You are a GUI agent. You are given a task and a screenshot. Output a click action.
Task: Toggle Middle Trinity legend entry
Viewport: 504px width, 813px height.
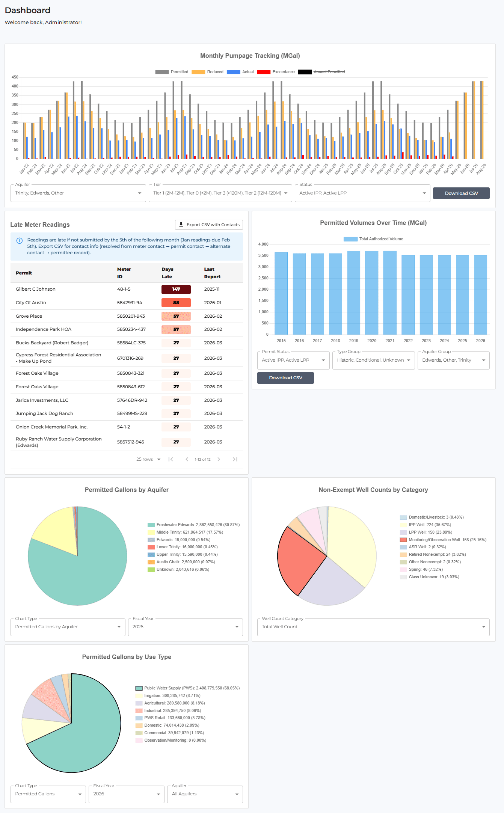(x=185, y=532)
